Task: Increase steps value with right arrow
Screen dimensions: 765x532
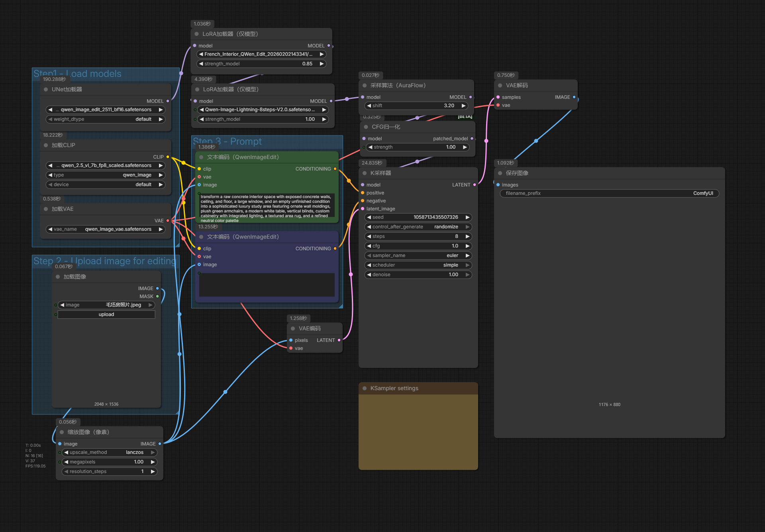Action: [x=467, y=236]
